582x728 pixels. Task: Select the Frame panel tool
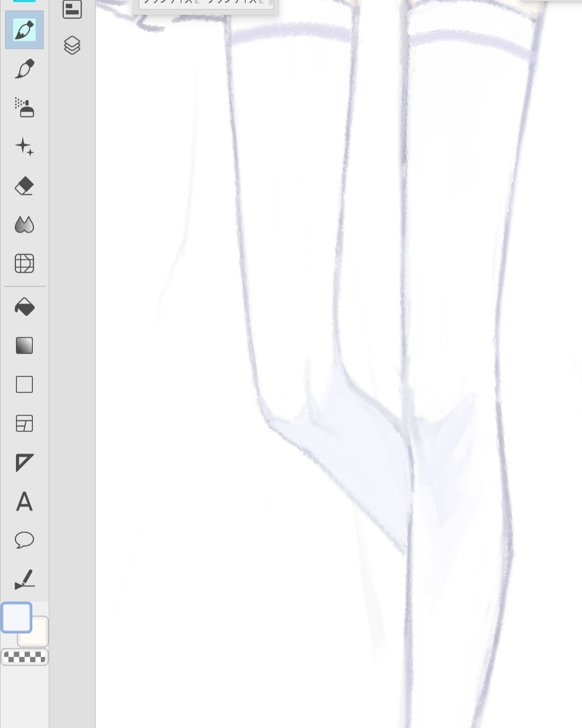(24, 424)
